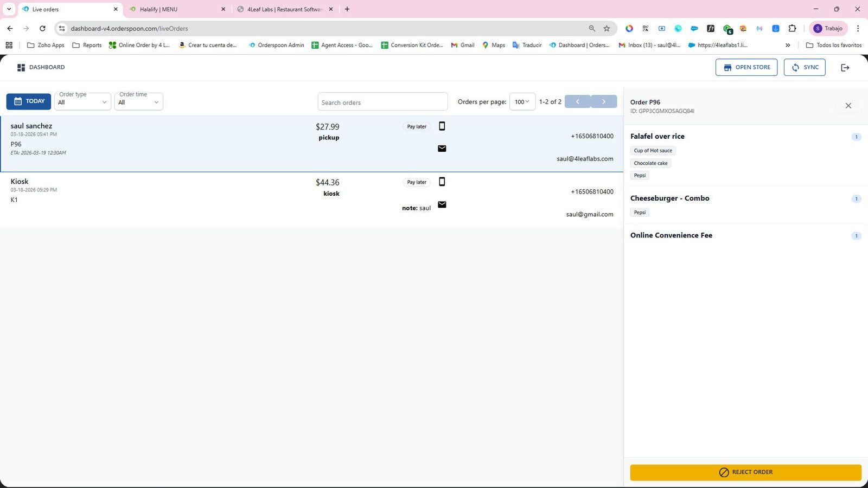Switch to Halalify | MENU tab
This screenshot has width=868, height=488.
click(177, 9)
